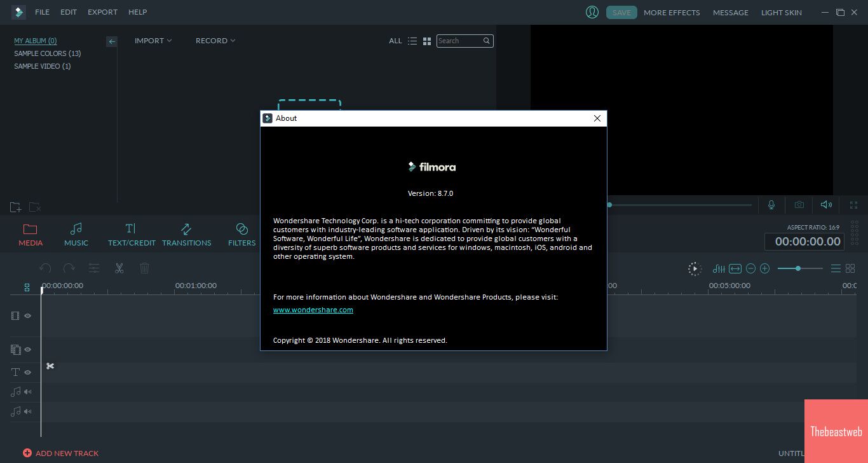The width and height of the screenshot is (868, 463).
Task: Open the EXPORT menu
Action: (x=102, y=12)
